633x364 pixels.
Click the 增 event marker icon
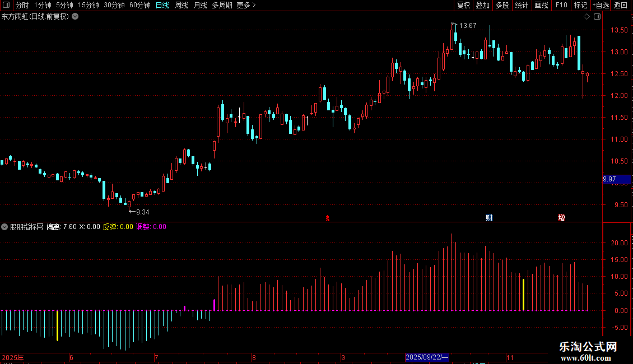coord(561,218)
